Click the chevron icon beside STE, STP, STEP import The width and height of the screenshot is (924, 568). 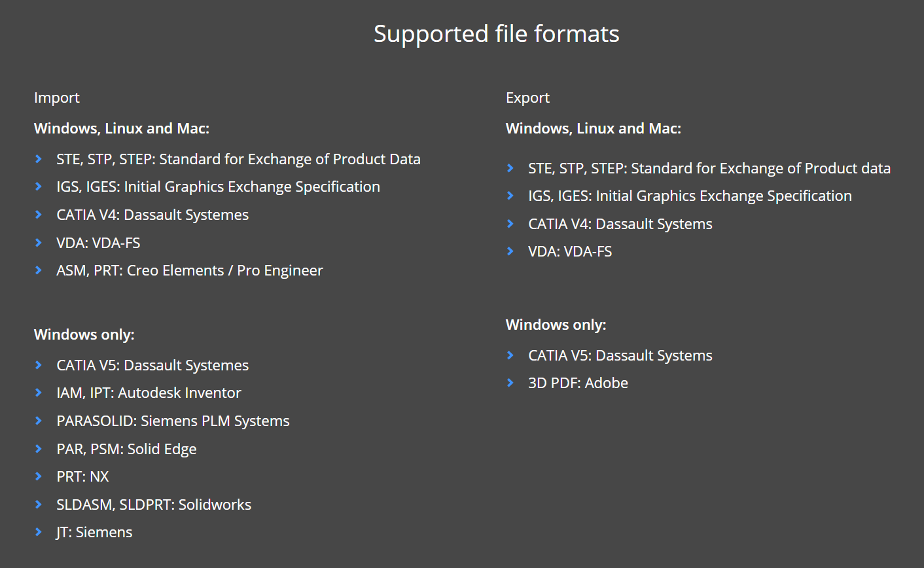click(x=39, y=159)
